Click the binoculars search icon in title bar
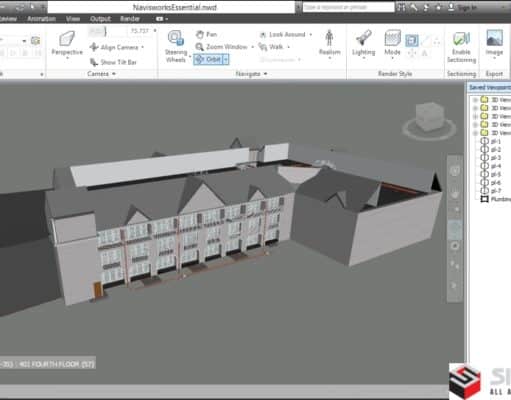 pos(402,8)
